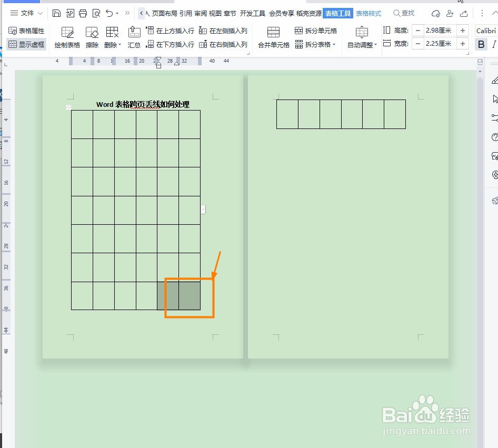Open insert rows/columns dialog launcher
Screen dimensions: 498x448
(x=248, y=53)
